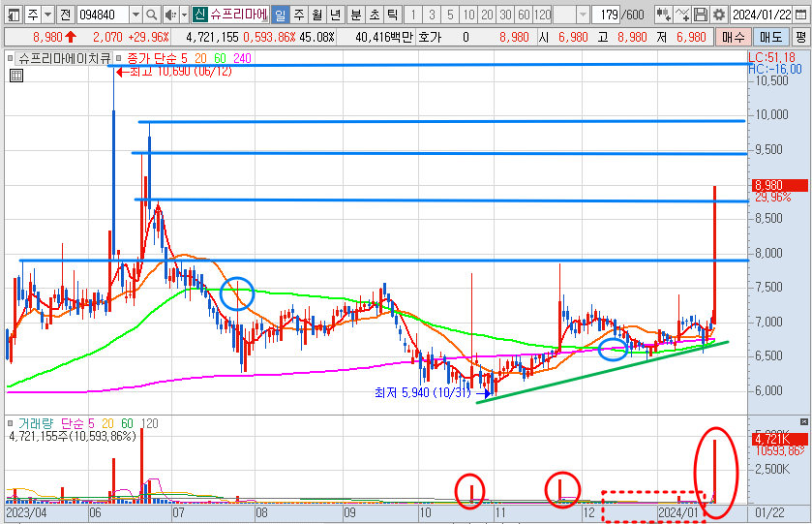Click the 179 candle count field
812x524 pixels.
pyautogui.click(x=608, y=15)
